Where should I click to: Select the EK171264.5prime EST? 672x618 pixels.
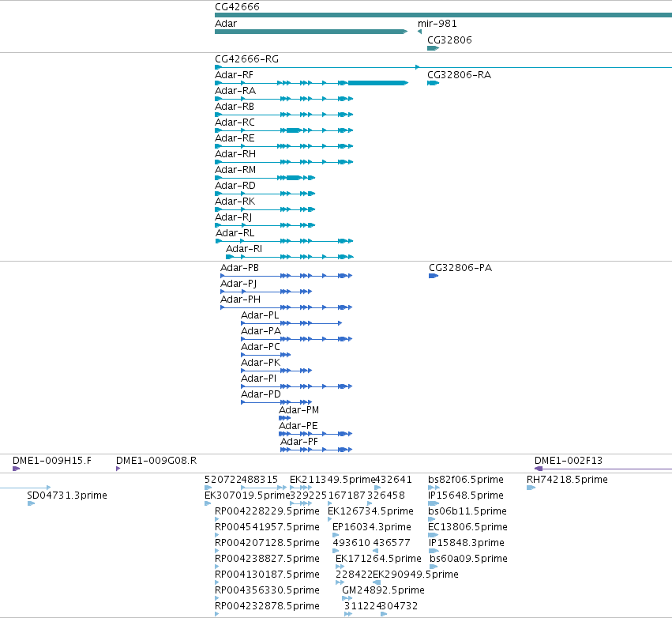340,567
